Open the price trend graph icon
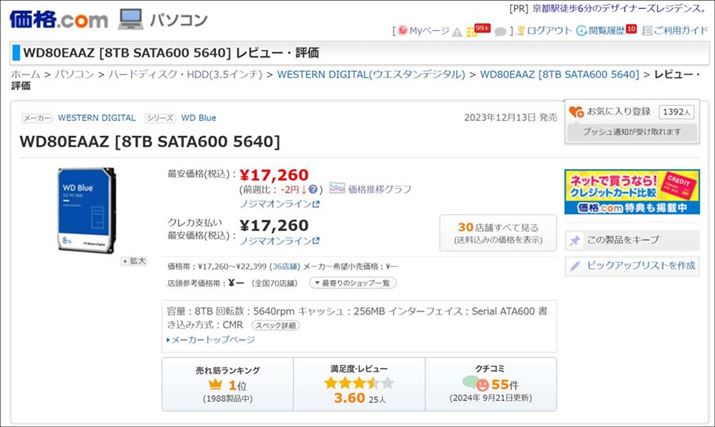 (x=337, y=188)
